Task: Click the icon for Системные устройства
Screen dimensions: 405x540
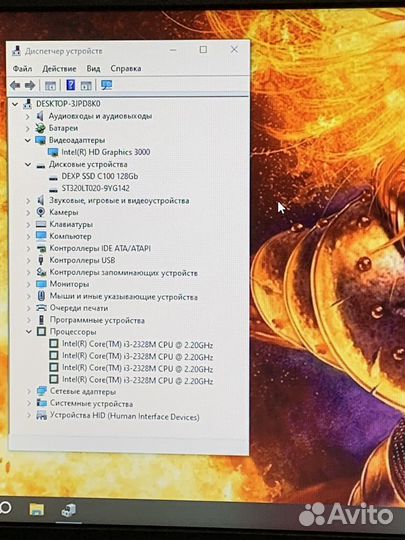Action: (42, 403)
